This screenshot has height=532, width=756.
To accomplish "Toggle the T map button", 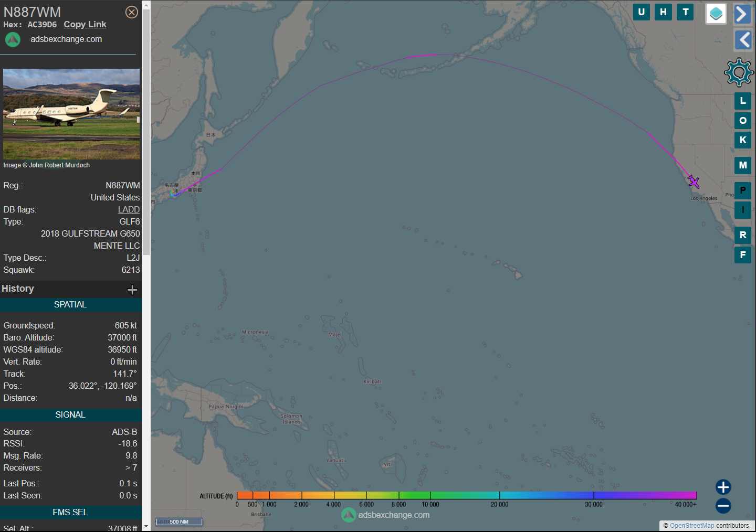I will [686, 12].
